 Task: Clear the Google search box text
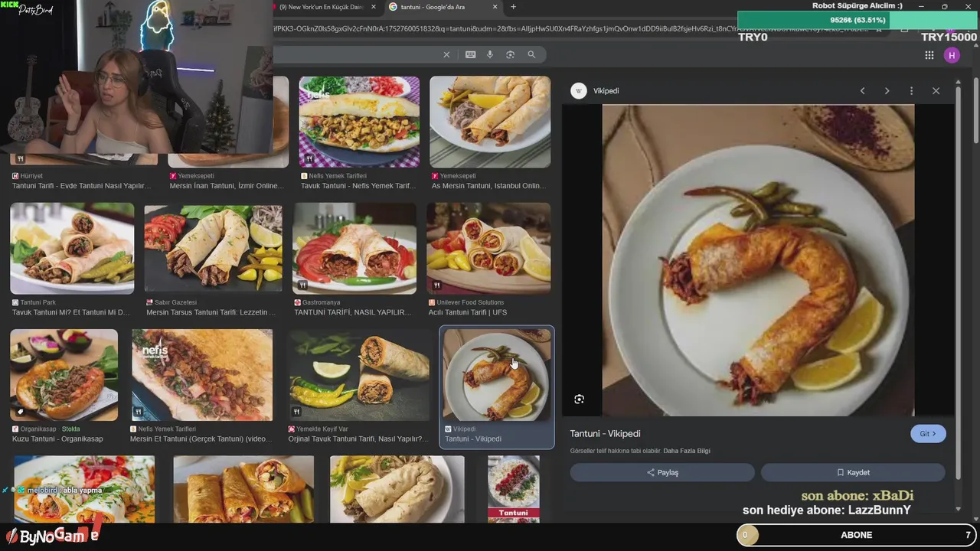(446, 54)
